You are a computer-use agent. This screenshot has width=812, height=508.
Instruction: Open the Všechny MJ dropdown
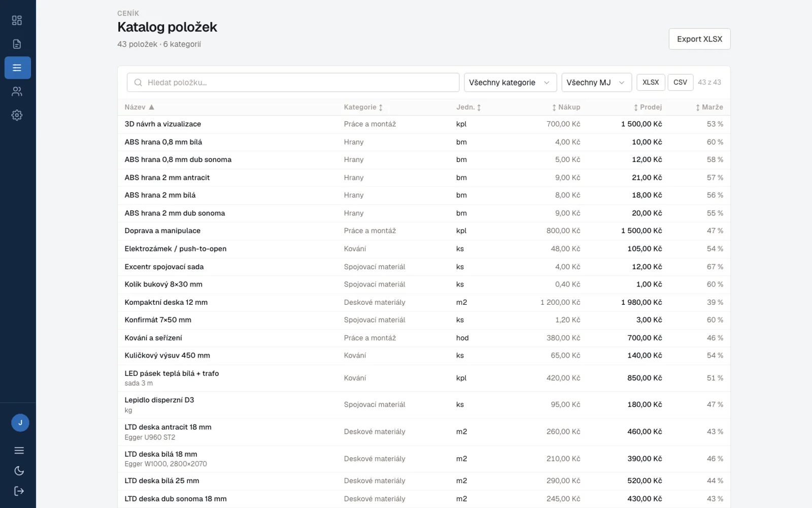[x=596, y=82]
